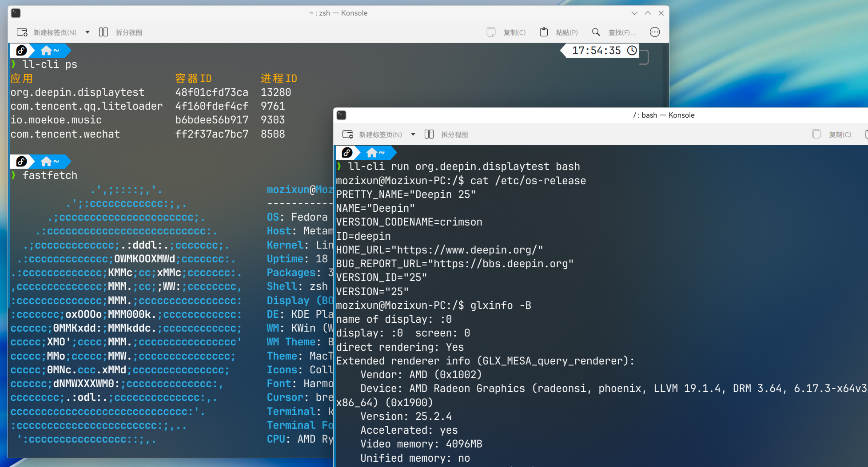Expand new tab dropdown arrow in bash window

[x=413, y=135]
